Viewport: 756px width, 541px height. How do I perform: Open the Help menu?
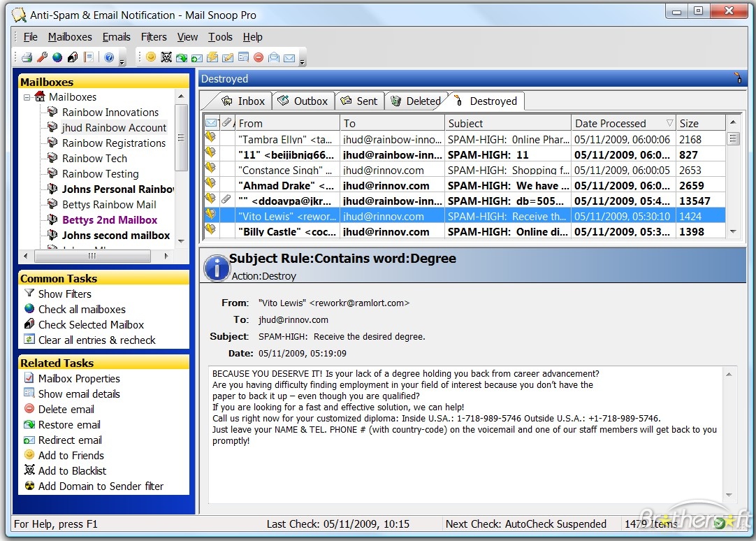point(253,37)
